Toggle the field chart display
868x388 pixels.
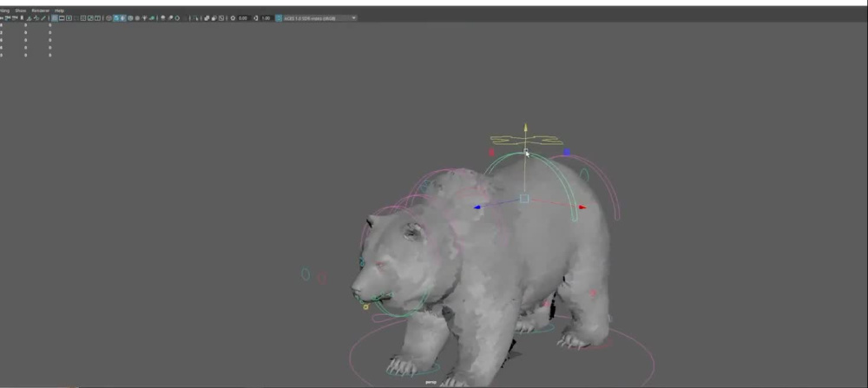(x=83, y=17)
